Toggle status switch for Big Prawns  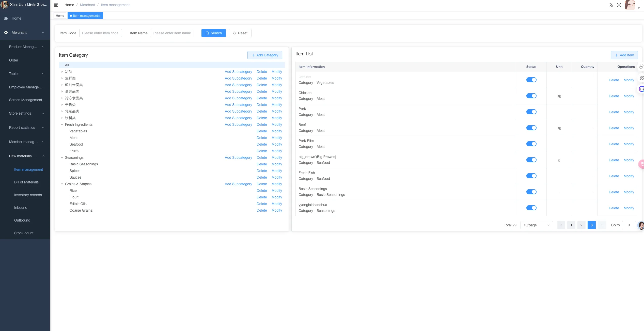531,160
